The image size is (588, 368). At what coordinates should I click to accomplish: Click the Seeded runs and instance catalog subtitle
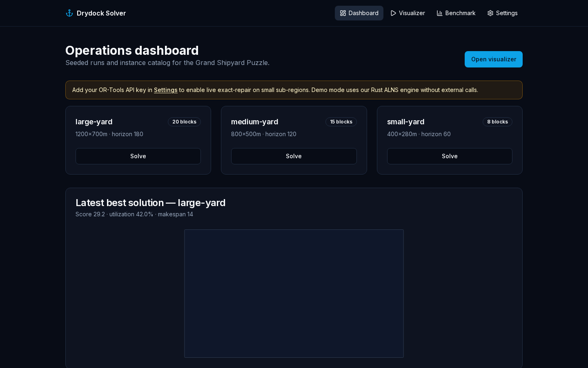(167, 63)
